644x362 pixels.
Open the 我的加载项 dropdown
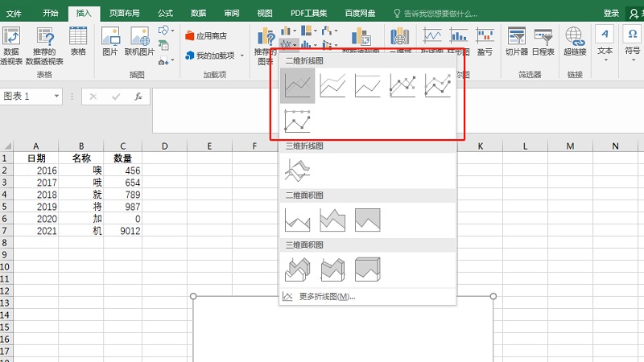(242, 56)
